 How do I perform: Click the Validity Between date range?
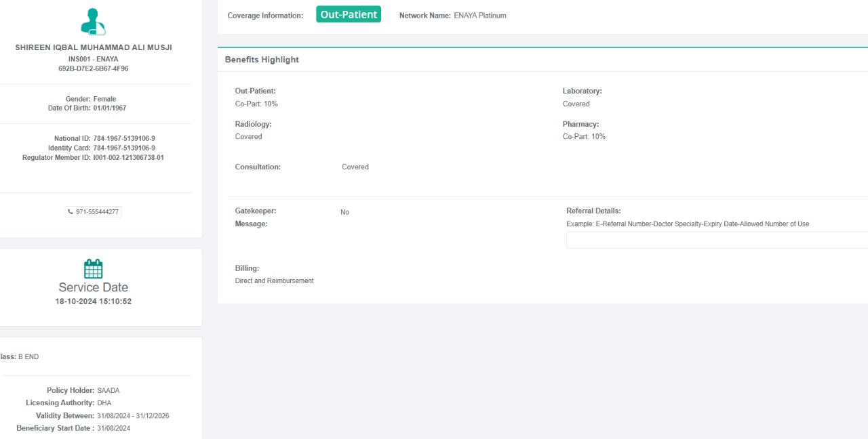[133, 416]
